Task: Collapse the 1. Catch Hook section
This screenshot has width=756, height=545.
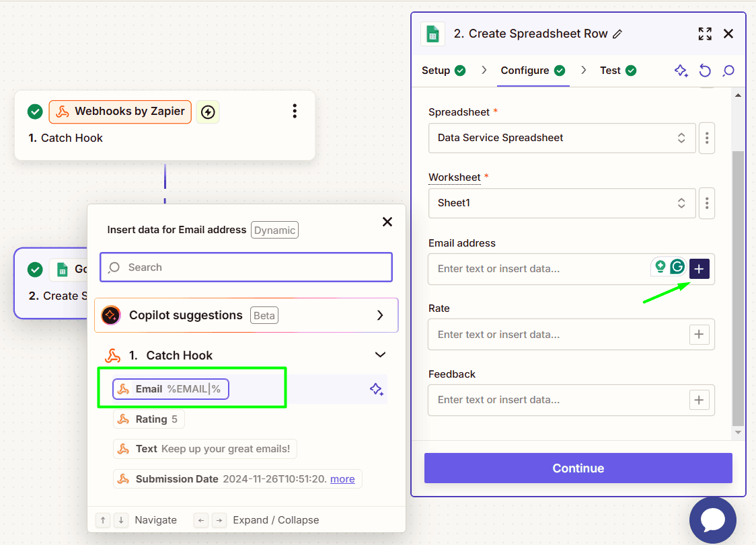Action: [380, 355]
